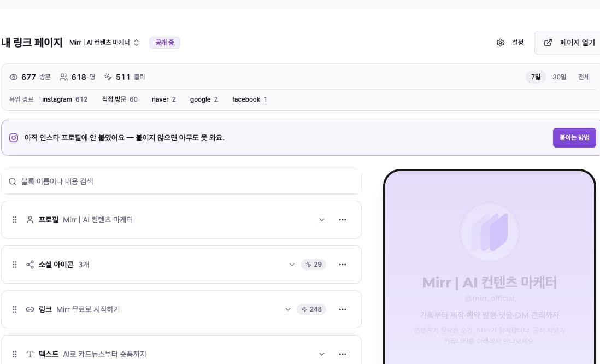Click the 29 clicks badge

click(x=314, y=265)
